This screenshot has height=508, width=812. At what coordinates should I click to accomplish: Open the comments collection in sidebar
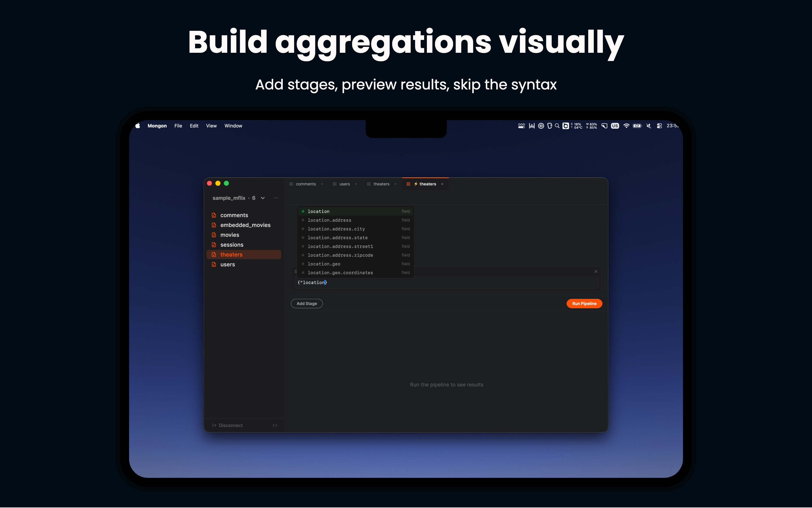pos(244,215)
